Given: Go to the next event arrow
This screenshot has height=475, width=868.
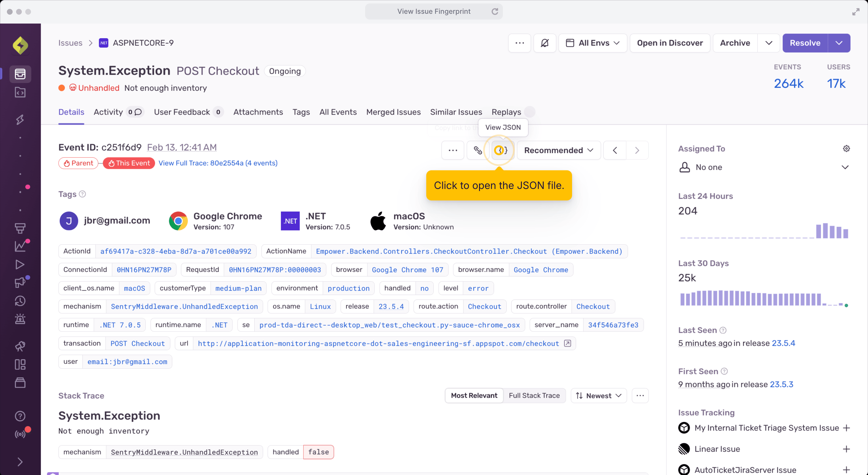Looking at the screenshot, I should point(637,150).
